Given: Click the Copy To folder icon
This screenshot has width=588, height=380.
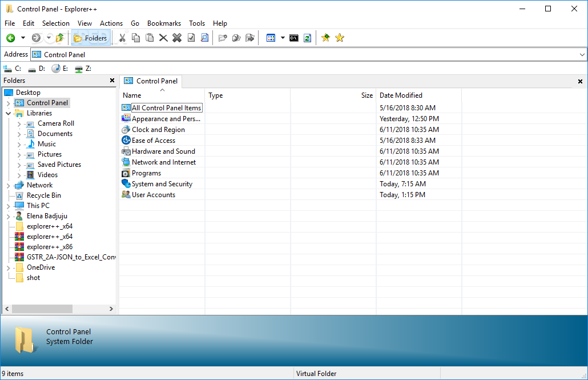Looking at the screenshot, I should (x=236, y=38).
